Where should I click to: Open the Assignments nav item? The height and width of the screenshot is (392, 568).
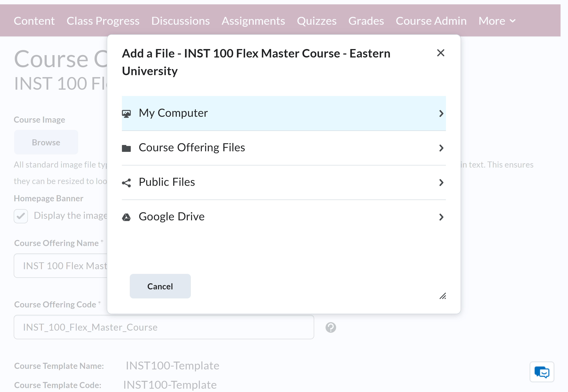[x=253, y=21]
